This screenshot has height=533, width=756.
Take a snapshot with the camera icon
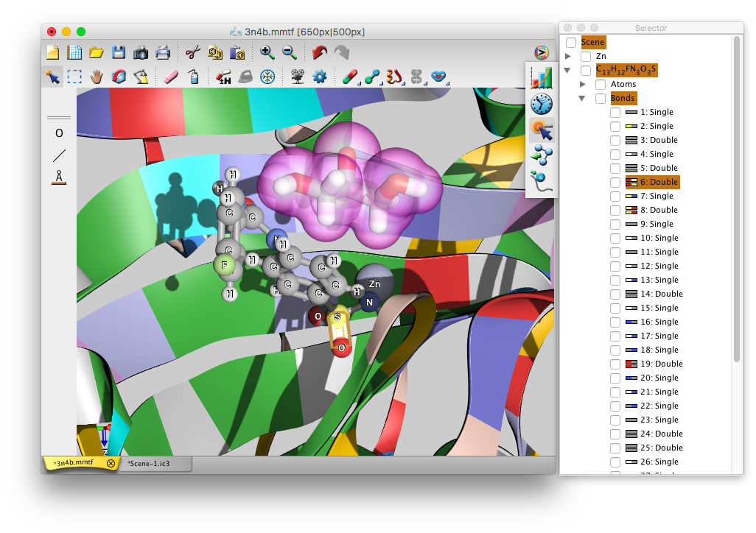tap(141, 52)
